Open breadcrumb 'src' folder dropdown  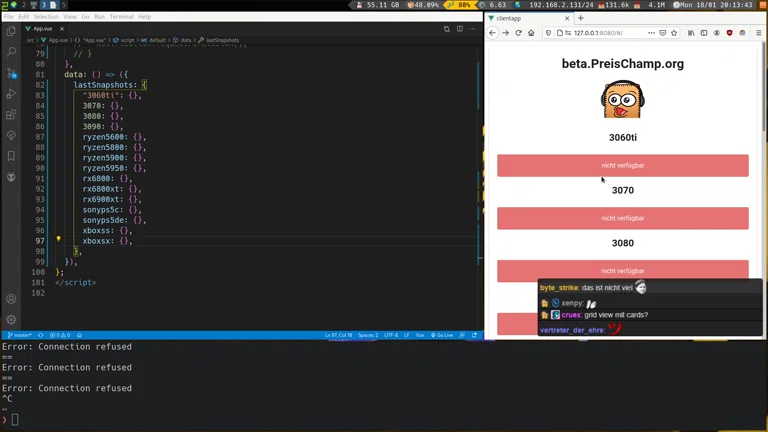(30, 40)
